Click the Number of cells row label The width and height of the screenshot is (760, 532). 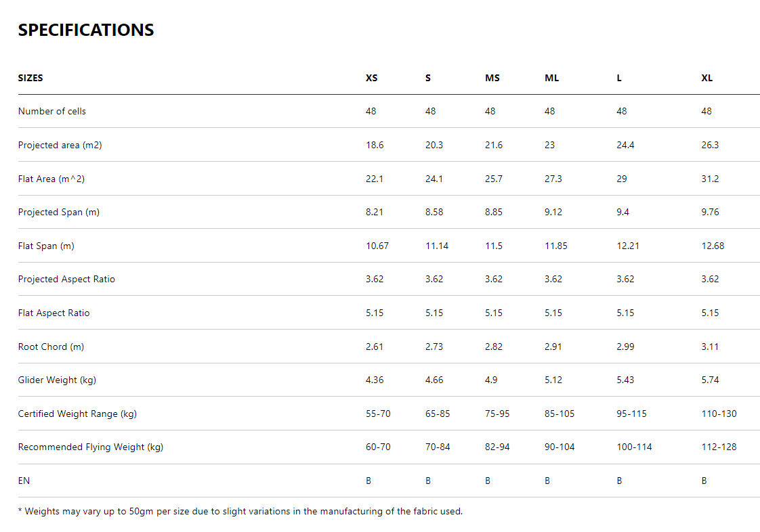[52, 111]
